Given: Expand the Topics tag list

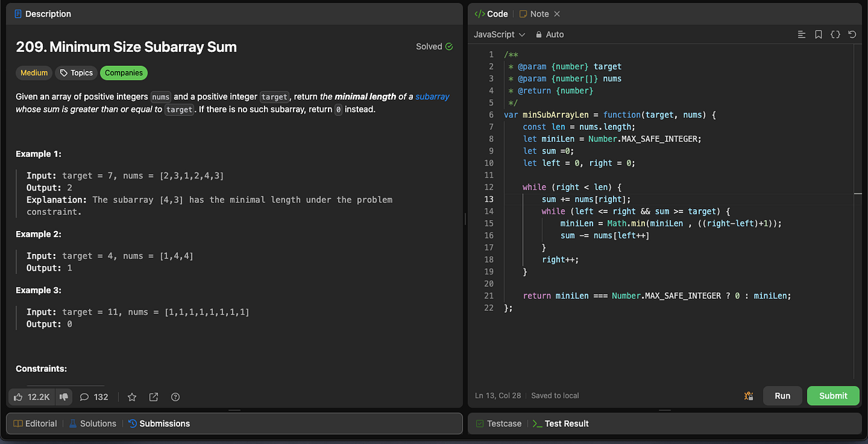Looking at the screenshot, I should tap(76, 72).
